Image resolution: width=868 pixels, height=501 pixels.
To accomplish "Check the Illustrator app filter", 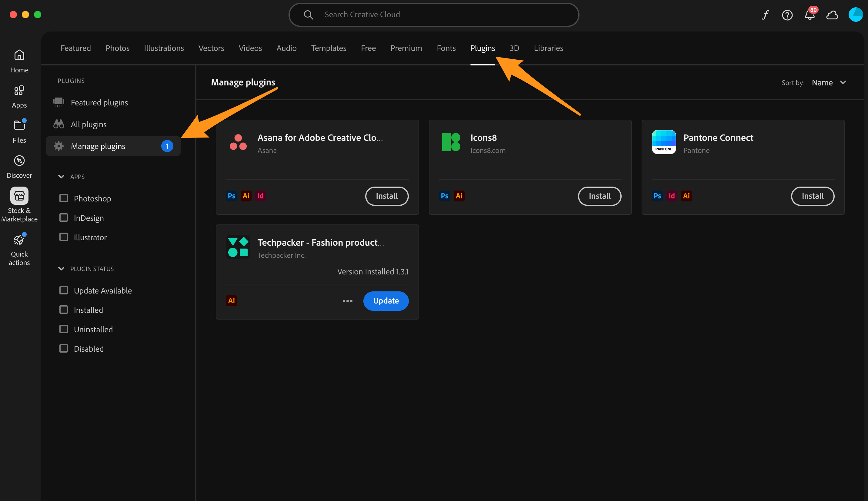I will point(64,237).
